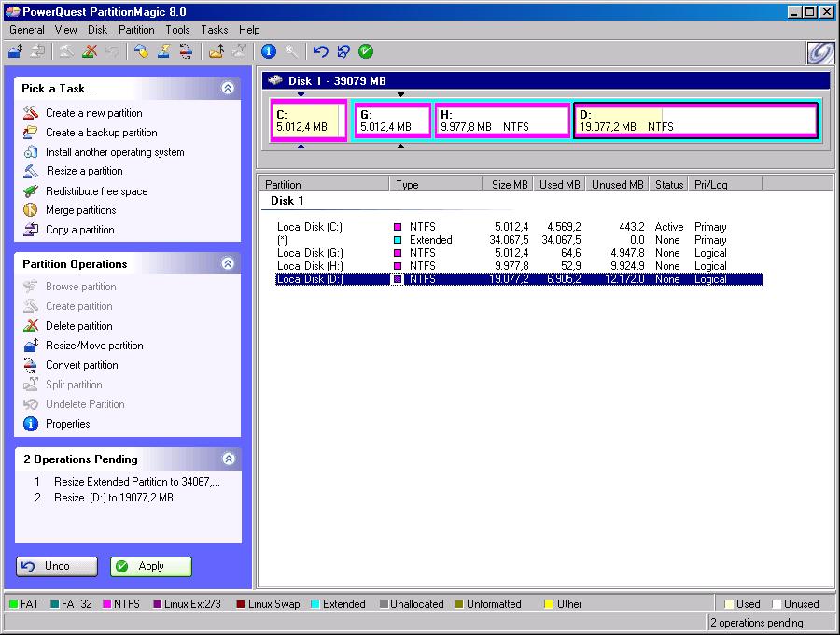Select the (*) Extended partition row
Viewport: 840px width, 635px height.
tap(519, 240)
